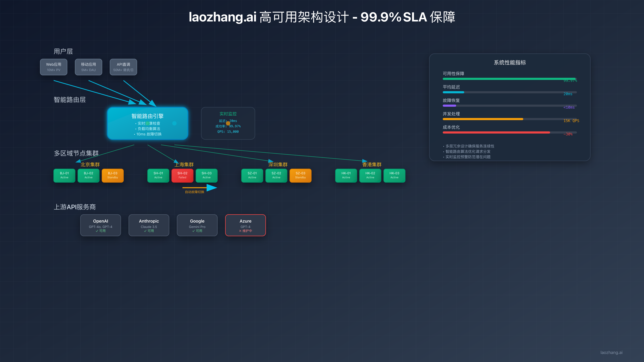
Task: Click the OpenAI provider card
Action: 100,225
